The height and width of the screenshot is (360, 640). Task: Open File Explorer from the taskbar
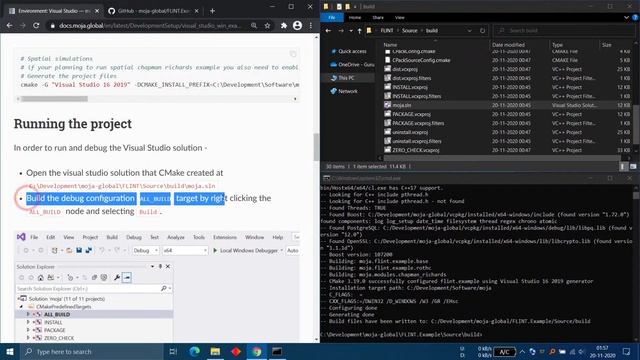(215, 351)
